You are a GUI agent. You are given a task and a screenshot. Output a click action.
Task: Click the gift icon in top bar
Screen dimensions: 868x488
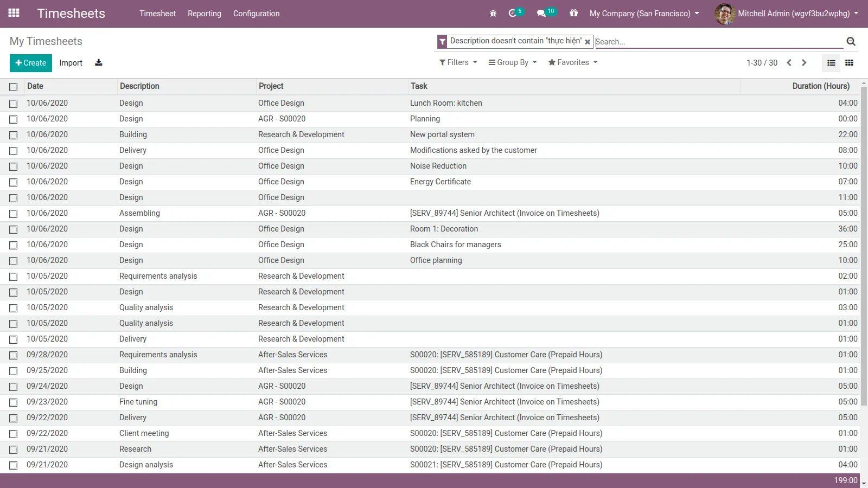click(x=574, y=13)
